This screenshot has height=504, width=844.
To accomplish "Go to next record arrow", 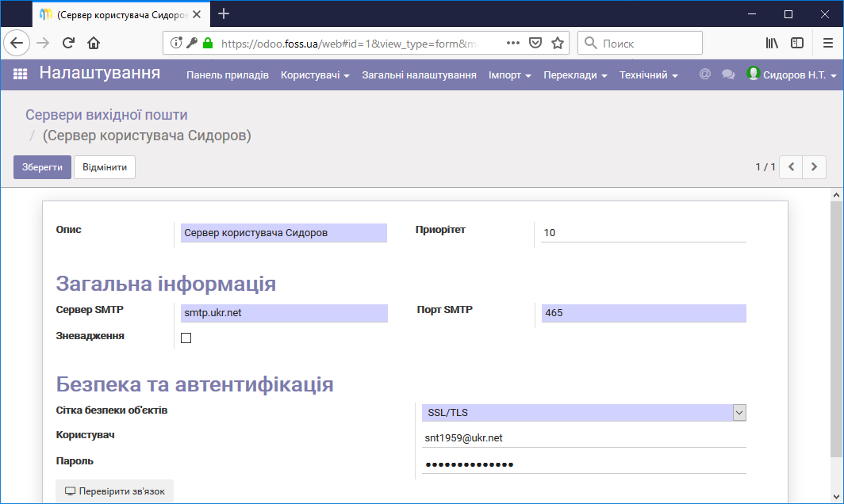I will (x=815, y=166).
